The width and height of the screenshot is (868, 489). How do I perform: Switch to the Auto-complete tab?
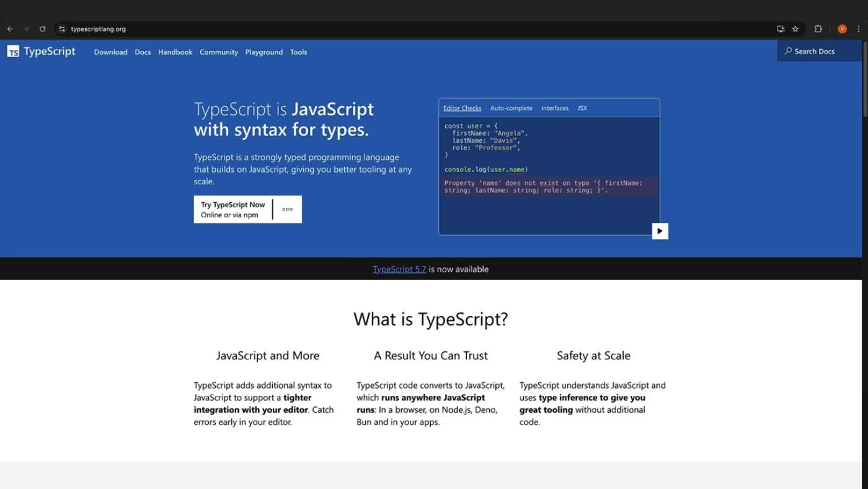coord(511,108)
